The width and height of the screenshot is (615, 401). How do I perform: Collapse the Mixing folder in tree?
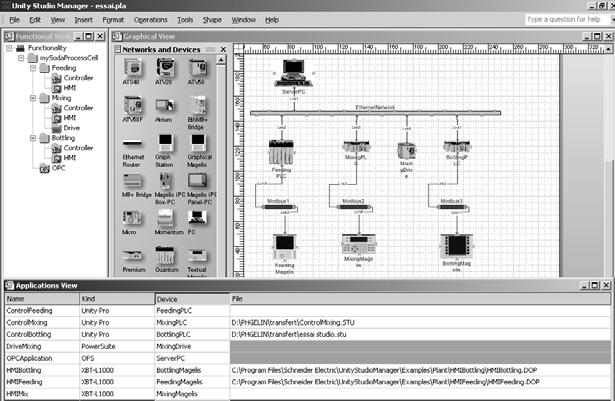[33, 98]
